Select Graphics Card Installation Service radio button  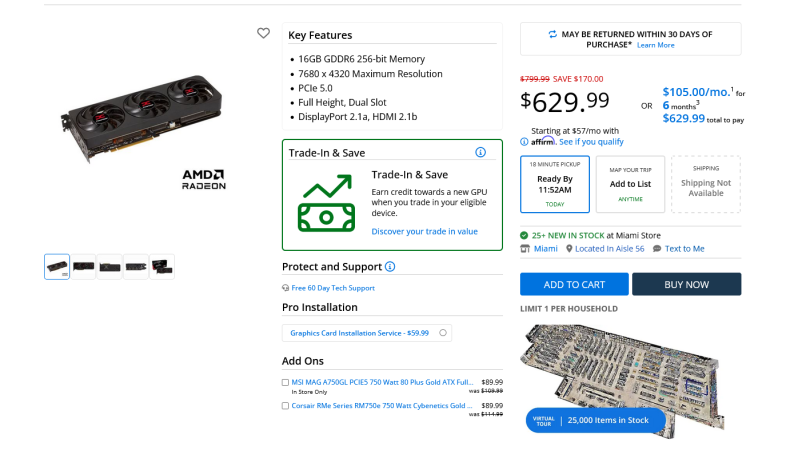click(x=443, y=333)
